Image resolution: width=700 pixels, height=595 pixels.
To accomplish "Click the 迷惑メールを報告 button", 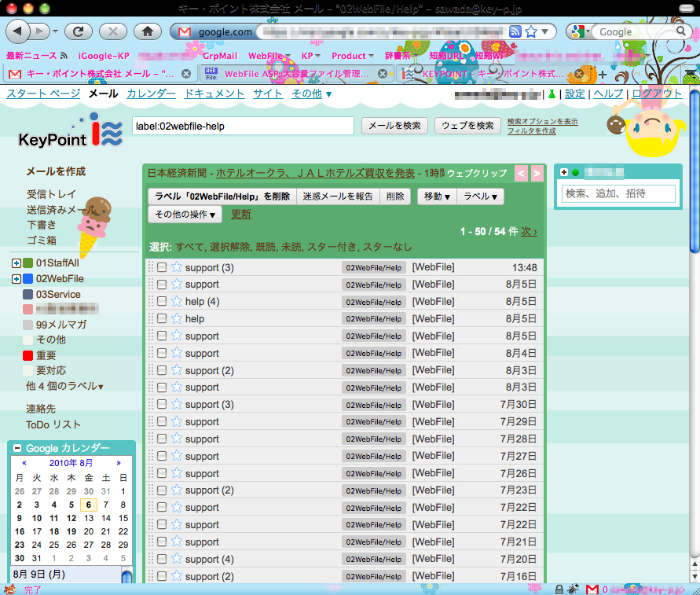I will coord(338,196).
